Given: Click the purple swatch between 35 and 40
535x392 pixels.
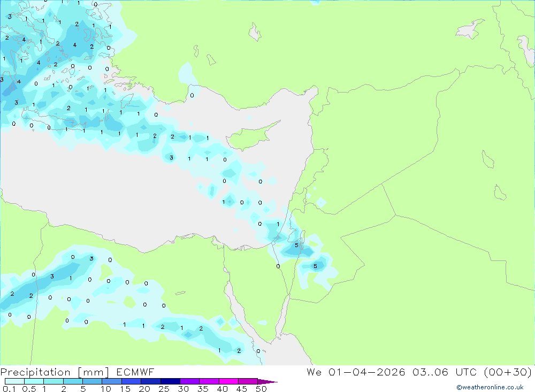Looking at the screenshot, I should pyautogui.click(x=209, y=381).
